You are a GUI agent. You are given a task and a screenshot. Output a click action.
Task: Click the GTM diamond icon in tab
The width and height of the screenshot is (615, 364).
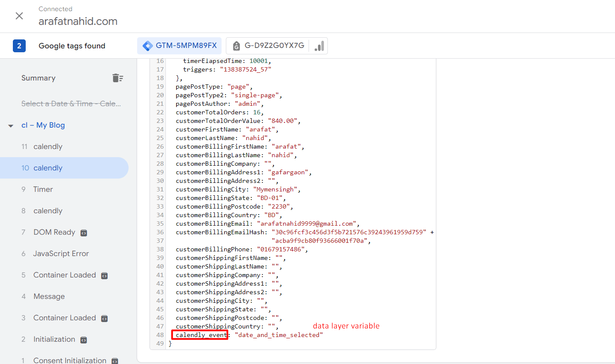pos(147,46)
